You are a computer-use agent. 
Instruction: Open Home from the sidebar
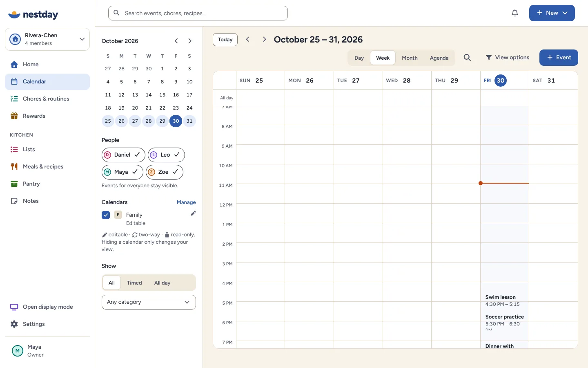(x=47, y=65)
